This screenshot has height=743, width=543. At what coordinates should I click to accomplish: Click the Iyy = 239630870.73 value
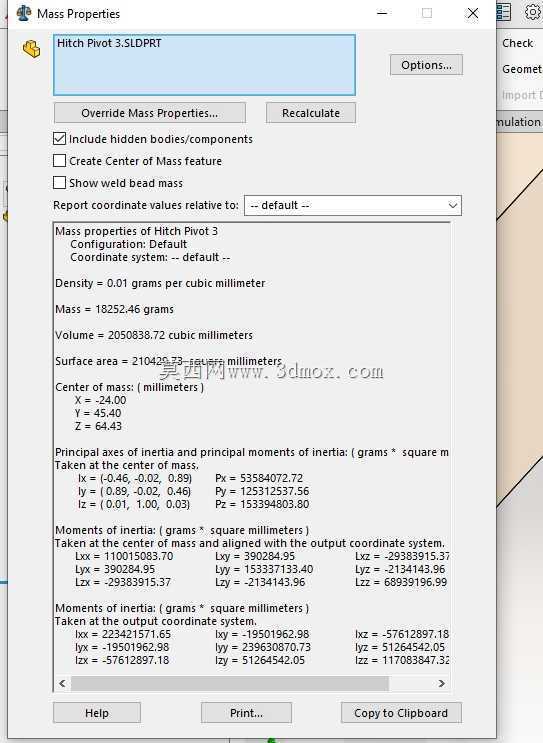click(263, 647)
